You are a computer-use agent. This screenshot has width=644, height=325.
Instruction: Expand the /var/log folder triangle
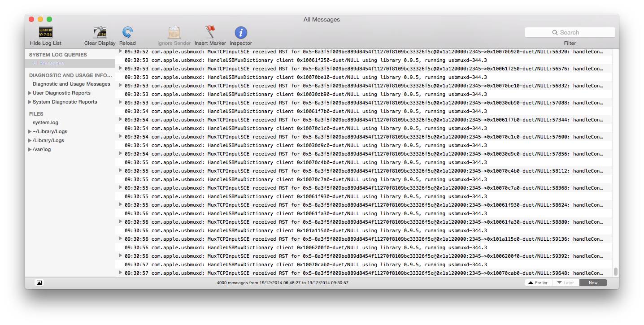pyautogui.click(x=30, y=149)
